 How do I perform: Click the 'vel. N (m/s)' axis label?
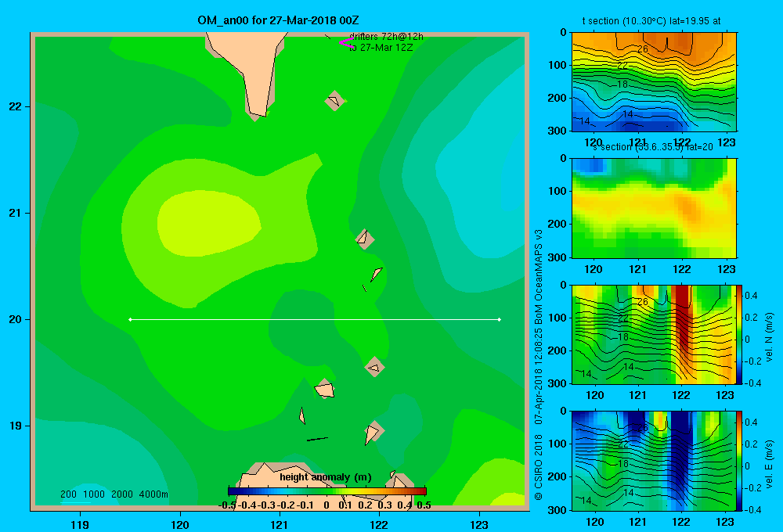pyautogui.click(x=770, y=337)
